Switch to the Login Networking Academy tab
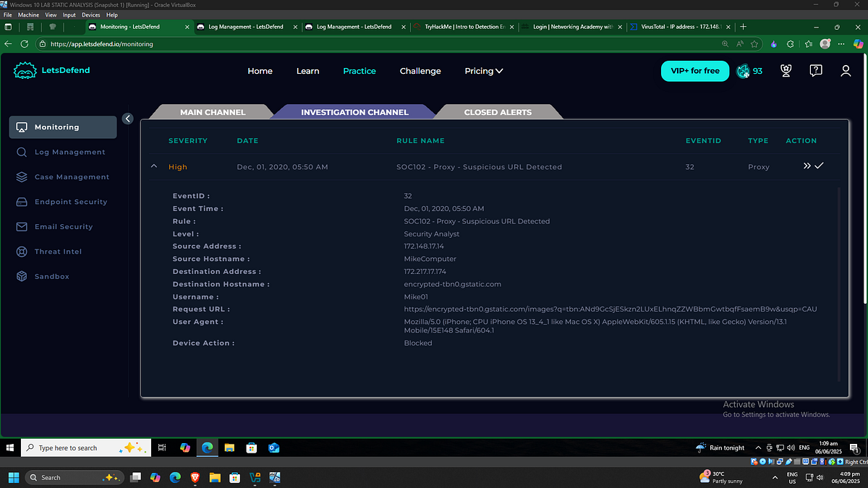The image size is (868, 488). pyautogui.click(x=572, y=27)
